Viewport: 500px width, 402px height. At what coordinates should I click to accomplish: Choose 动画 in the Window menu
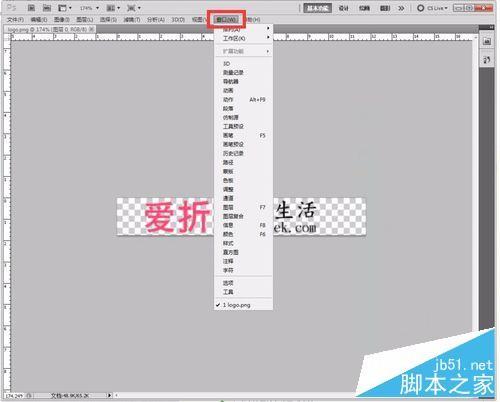click(x=243, y=90)
